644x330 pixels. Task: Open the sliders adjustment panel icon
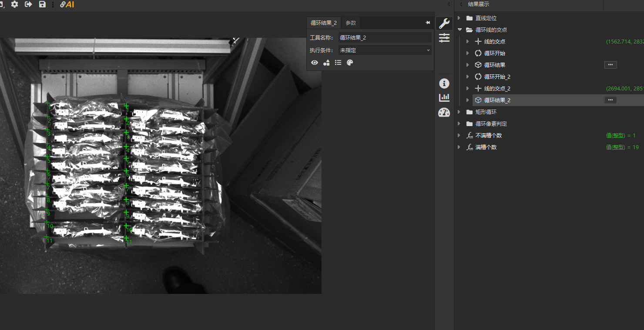[444, 38]
